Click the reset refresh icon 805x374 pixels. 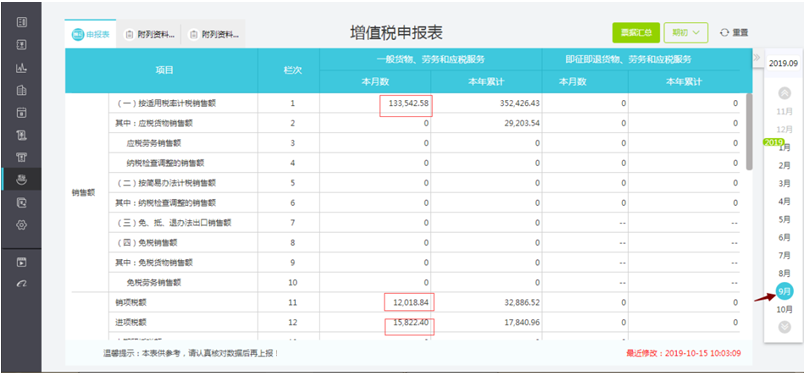click(x=724, y=32)
